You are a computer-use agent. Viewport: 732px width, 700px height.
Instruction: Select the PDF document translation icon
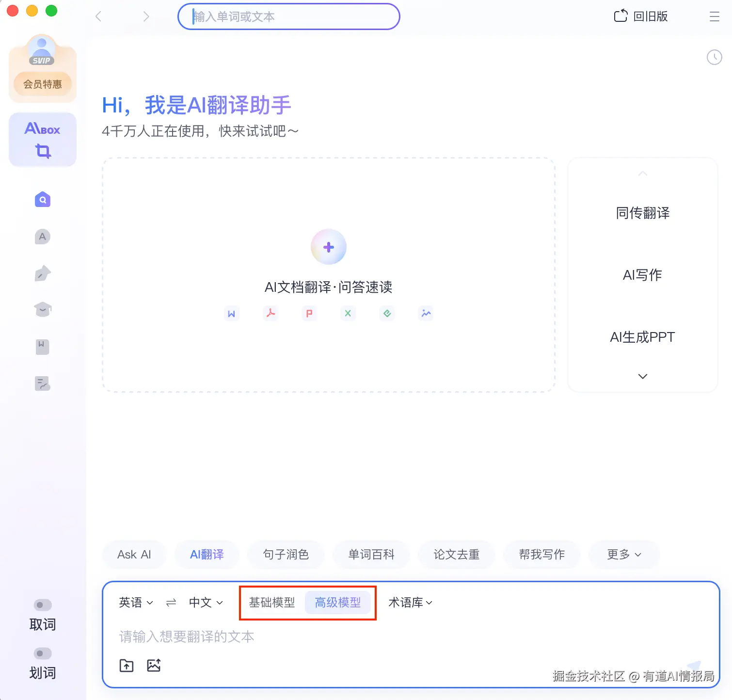271,313
